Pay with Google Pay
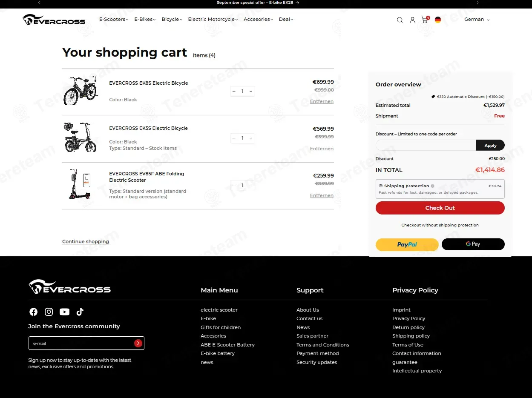Screen dimensions: 532x398 coord(473,244)
